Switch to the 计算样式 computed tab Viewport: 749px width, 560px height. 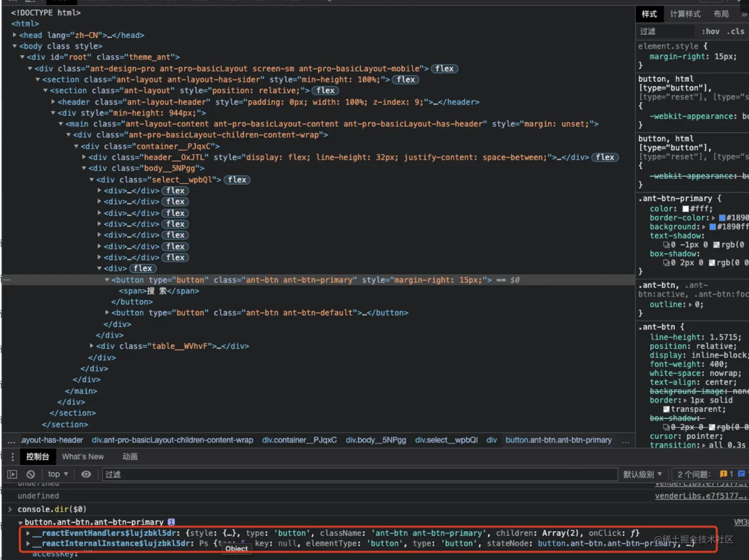click(x=685, y=14)
